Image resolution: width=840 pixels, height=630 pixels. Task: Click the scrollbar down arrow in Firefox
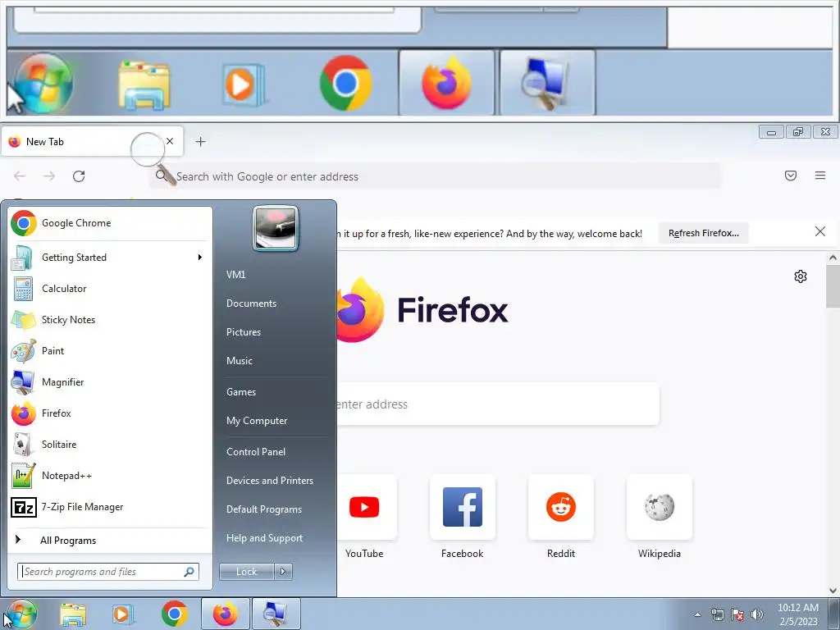point(833,591)
